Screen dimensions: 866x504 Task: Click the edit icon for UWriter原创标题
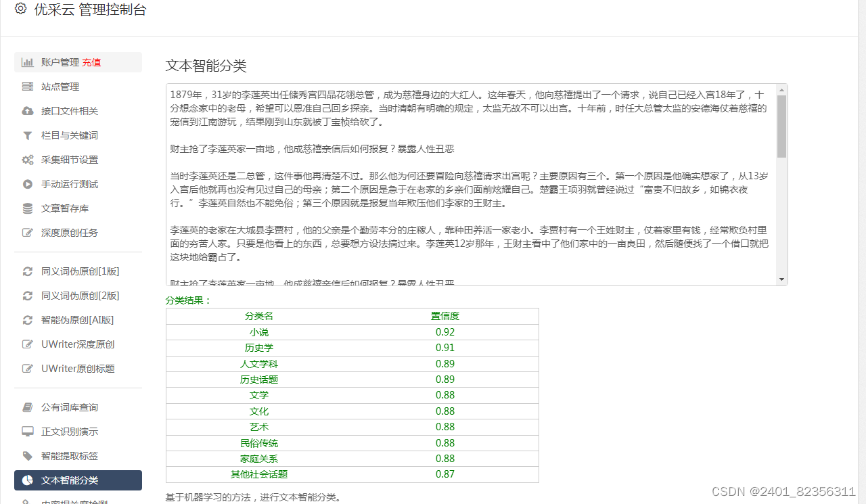coord(28,369)
